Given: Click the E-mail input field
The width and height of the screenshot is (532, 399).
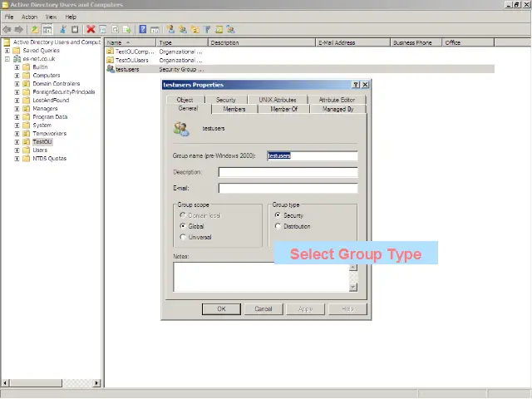Looking at the screenshot, I should pos(288,188).
